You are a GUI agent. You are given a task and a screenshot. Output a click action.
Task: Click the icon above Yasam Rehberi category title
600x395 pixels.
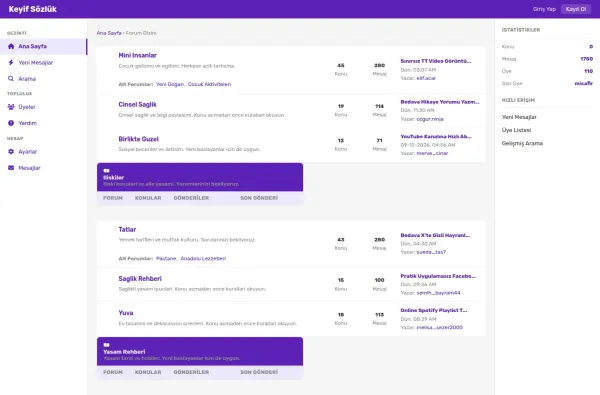coord(106,345)
